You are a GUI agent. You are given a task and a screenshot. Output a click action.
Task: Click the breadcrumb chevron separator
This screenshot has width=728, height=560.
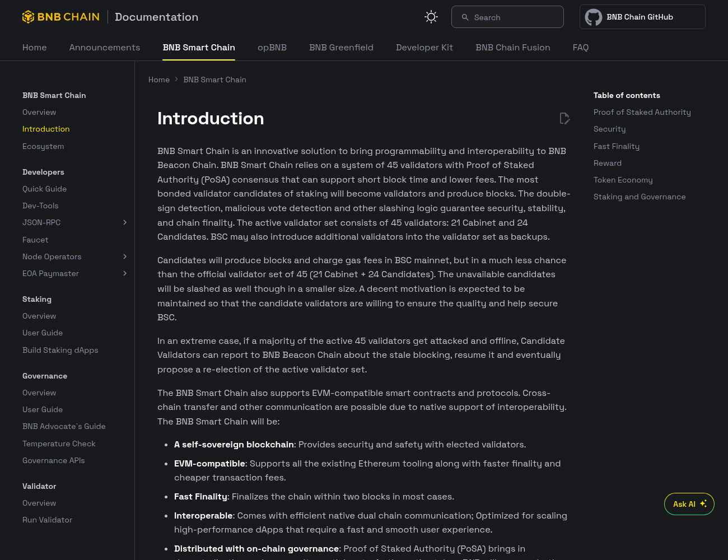click(x=176, y=80)
